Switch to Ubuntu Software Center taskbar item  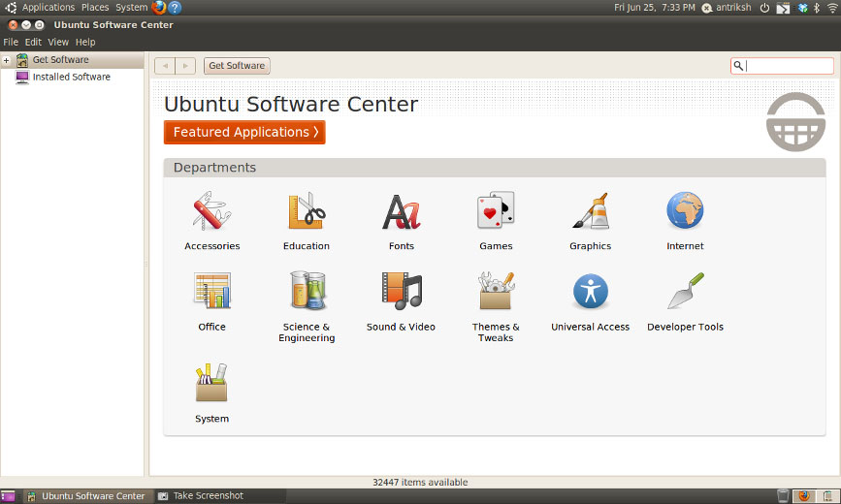[87, 496]
